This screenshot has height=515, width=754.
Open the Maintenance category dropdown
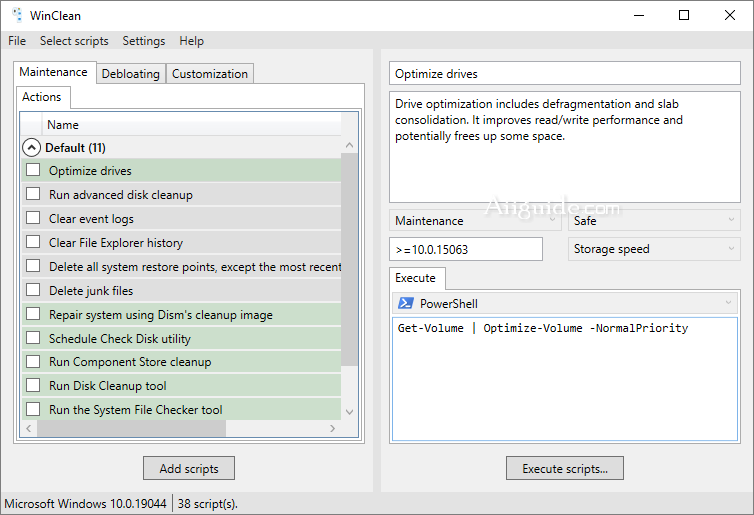(x=475, y=221)
